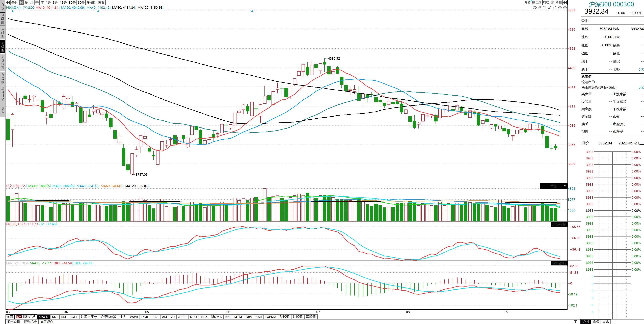Screen dimensions: 644x324
Task: Open 日线(复权) adjustment dropdown label
Action: pyautogui.click(x=13, y=8)
